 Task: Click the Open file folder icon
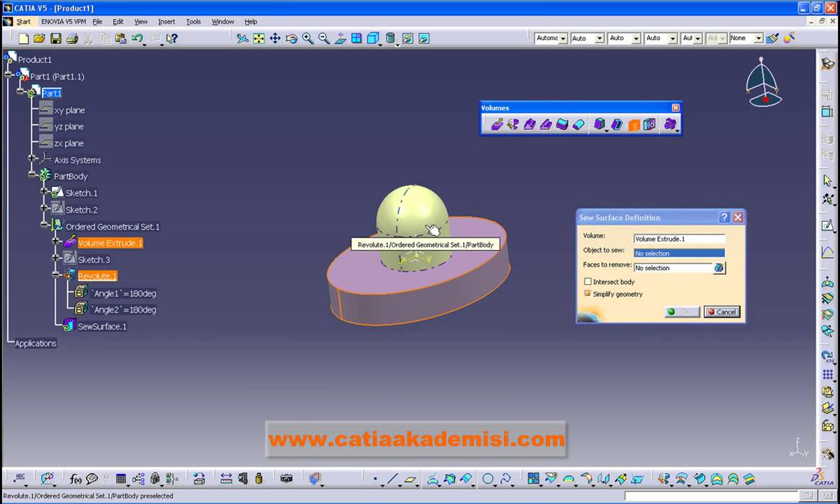pos(39,38)
